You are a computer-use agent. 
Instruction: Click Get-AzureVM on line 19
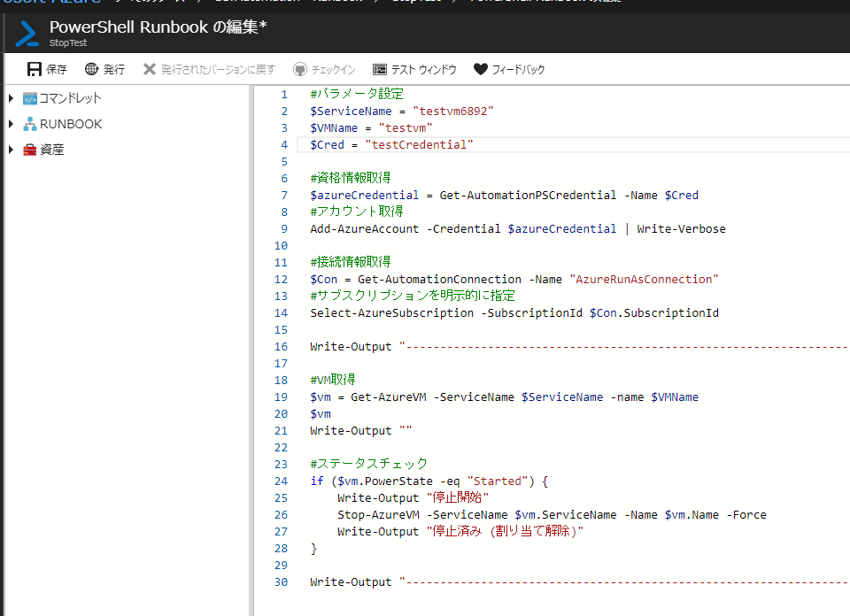(388, 397)
